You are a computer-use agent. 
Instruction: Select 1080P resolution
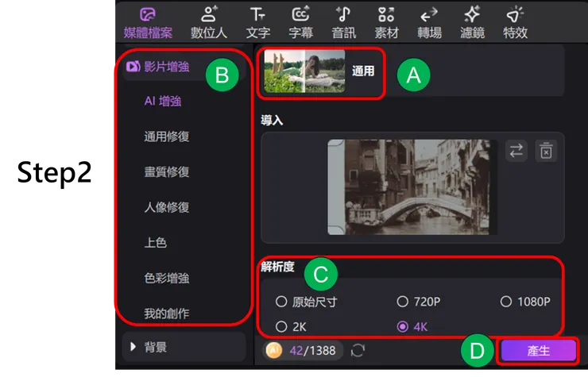pyautogui.click(x=525, y=302)
